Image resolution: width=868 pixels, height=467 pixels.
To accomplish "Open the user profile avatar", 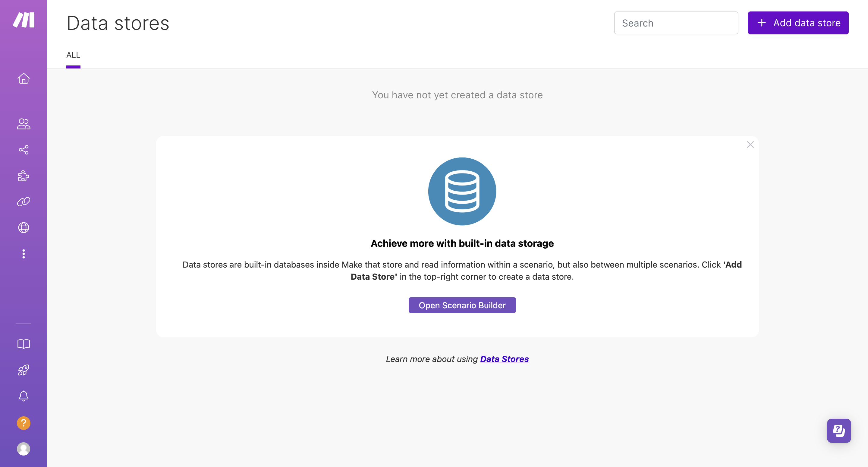I will [24, 449].
